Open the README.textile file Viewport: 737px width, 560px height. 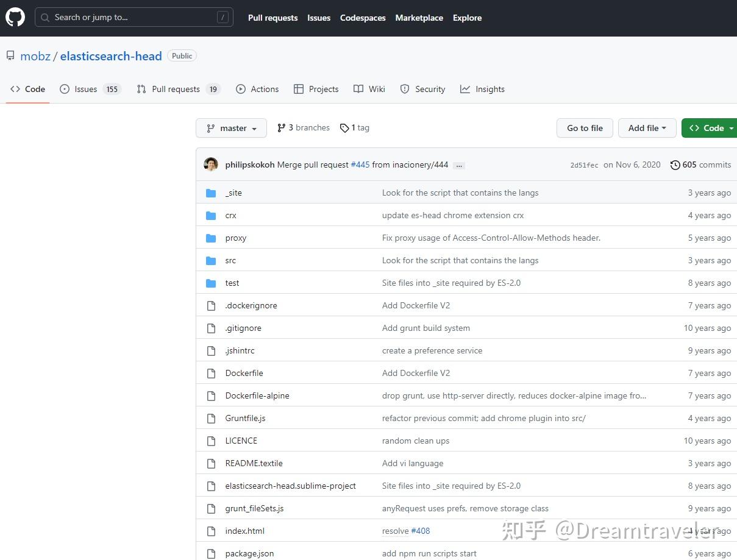pyautogui.click(x=254, y=463)
